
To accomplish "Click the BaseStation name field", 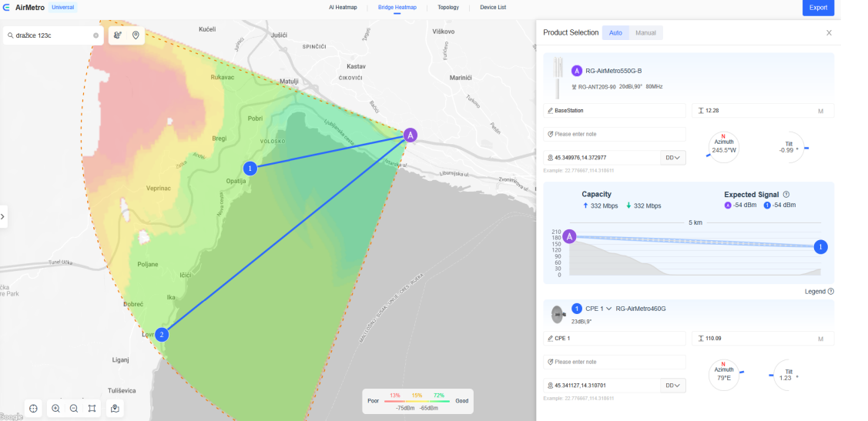I will pyautogui.click(x=615, y=111).
